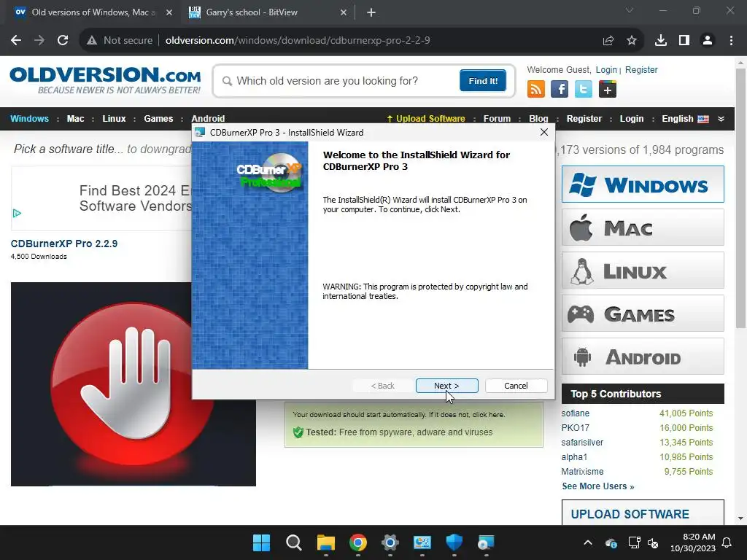Click the Games category banner
This screenshot has height=560, width=747.
click(x=643, y=314)
